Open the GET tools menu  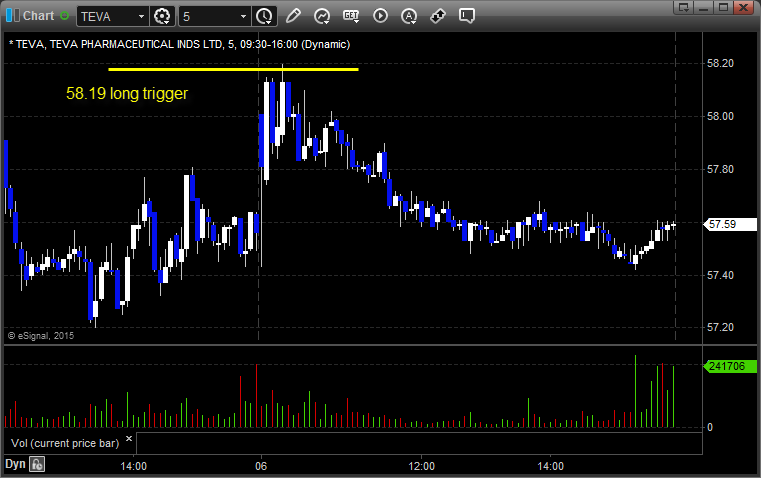tap(351, 16)
